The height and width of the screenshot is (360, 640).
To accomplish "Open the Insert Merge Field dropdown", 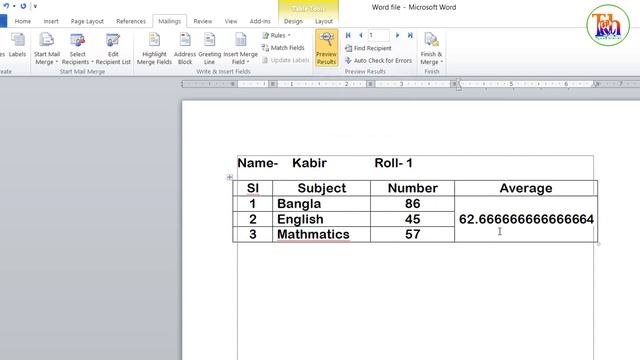I will [x=240, y=49].
